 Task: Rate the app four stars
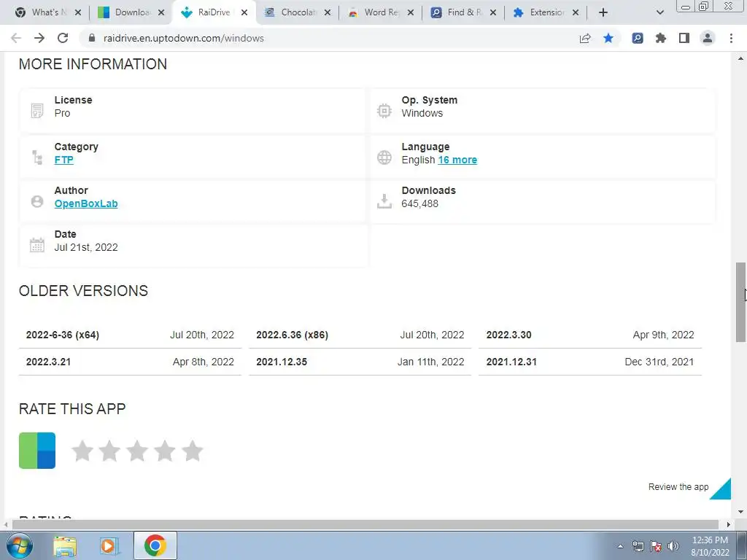pyautogui.click(x=165, y=451)
